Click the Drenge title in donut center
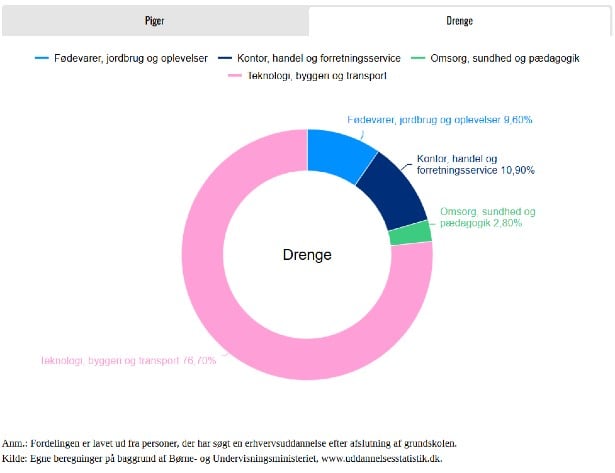 (307, 255)
